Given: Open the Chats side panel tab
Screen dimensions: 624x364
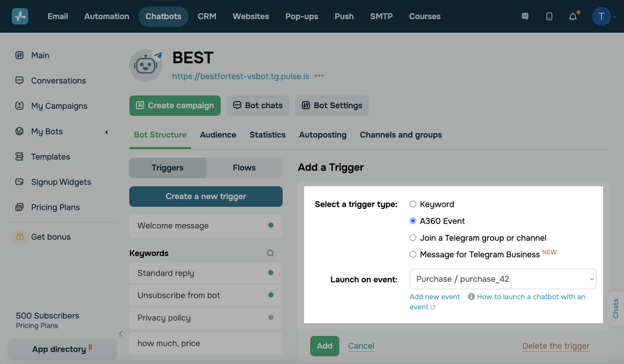Looking at the screenshot, I should coord(616,308).
